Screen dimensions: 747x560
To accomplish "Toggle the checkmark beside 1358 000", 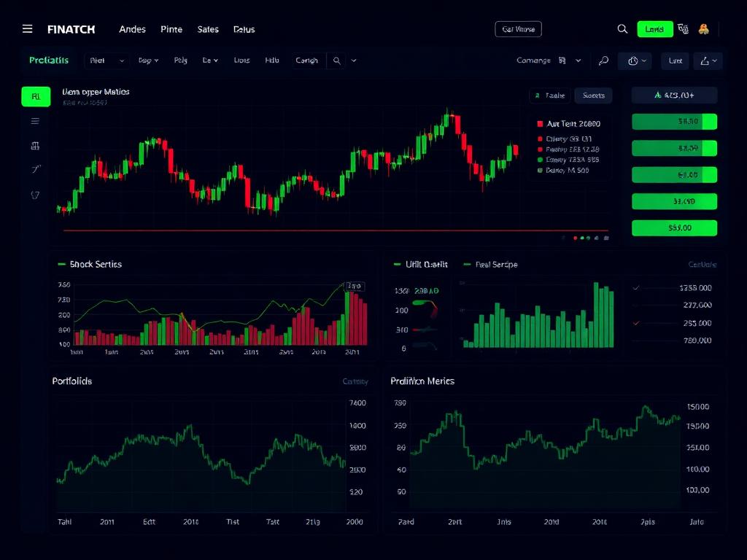I will tap(636, 287).
